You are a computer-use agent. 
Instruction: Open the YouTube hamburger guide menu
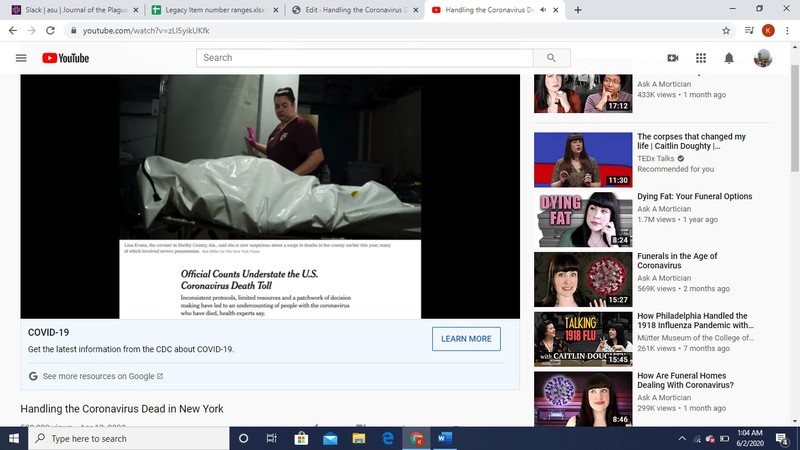[x=21, y=58]
